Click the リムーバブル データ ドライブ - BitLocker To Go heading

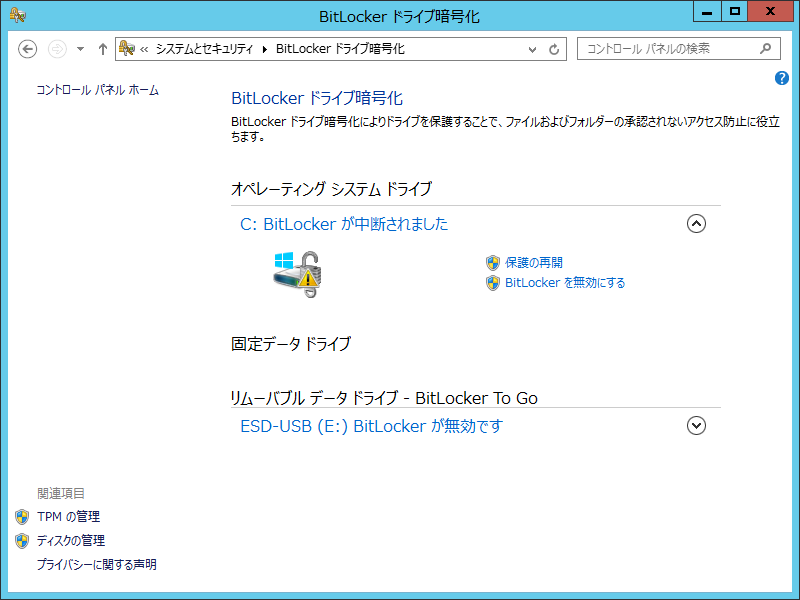pyautogui.click(x=384, y=398)
